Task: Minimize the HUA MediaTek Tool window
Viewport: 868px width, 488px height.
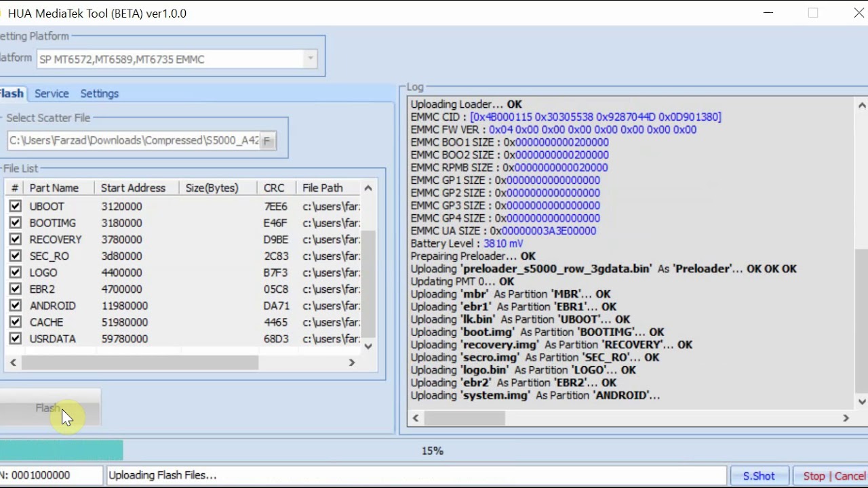Action: (768, 13)
